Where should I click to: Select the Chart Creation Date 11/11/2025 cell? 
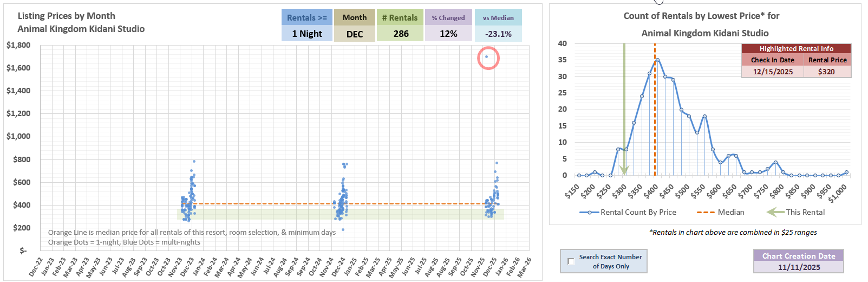(x=799, y=267)
